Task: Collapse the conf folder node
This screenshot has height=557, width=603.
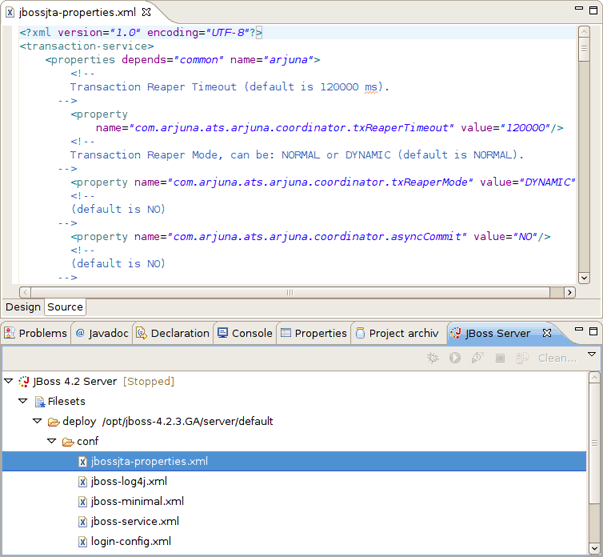Action: pyautogui.click(x=52, y=441)
